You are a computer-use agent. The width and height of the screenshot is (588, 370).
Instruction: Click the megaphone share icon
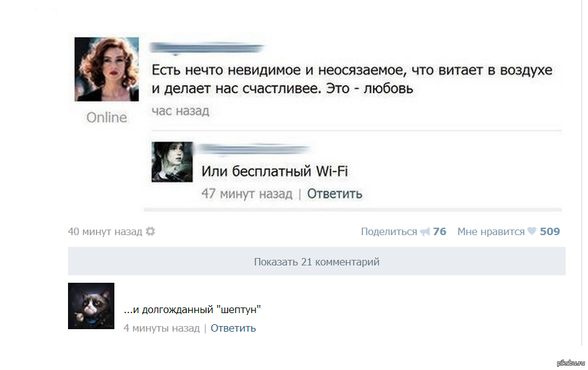tap(425, 232)
